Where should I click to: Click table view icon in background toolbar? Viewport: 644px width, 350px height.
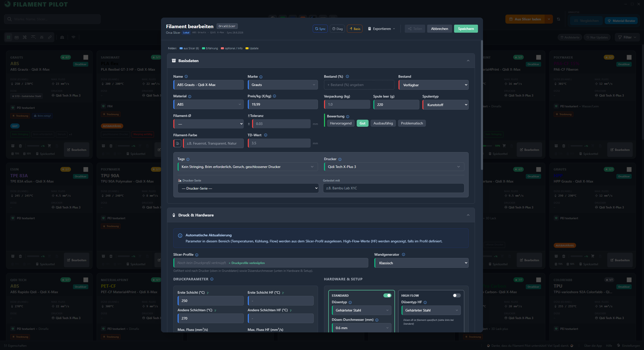(17, 37)
